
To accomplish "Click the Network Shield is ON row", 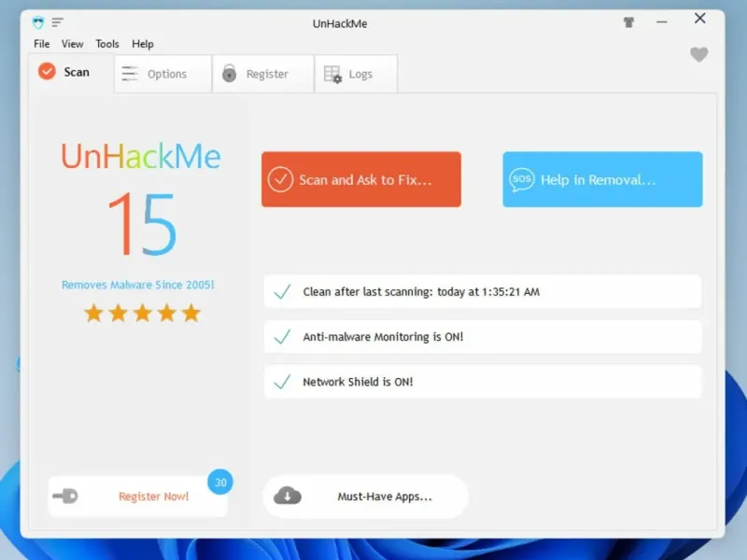I will click(483, 382).
